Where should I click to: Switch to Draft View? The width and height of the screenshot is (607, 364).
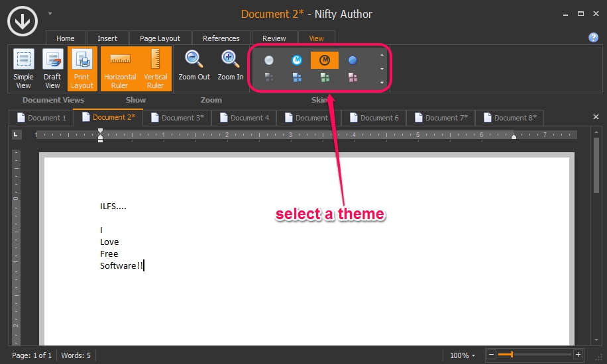pyautogui.click(x=52, y=68)
